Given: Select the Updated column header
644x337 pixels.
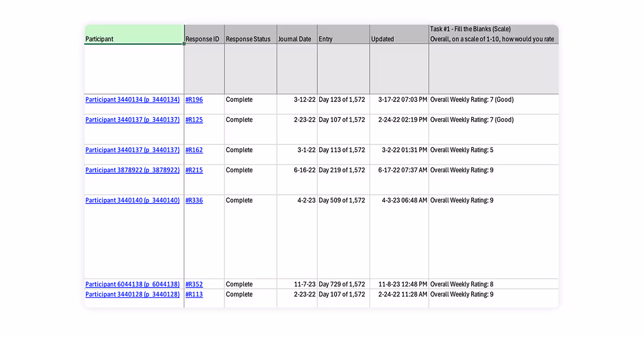Looking at the screenshot, I should (382, 39).
